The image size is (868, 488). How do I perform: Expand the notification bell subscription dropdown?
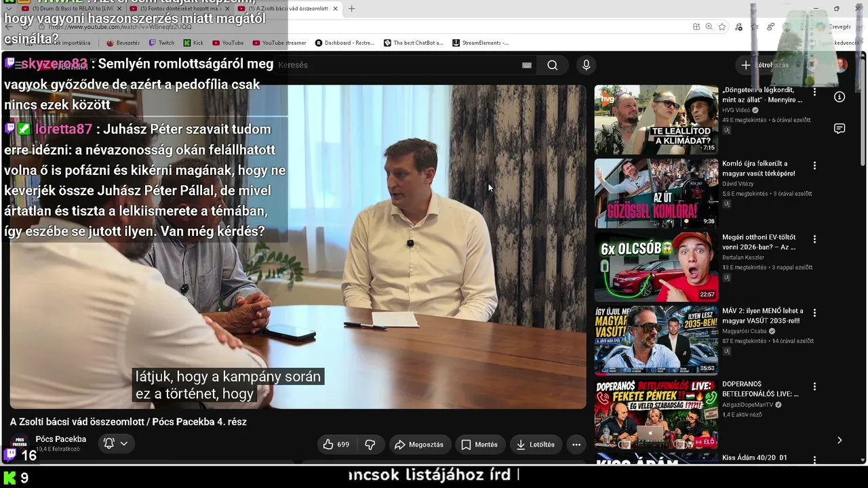click(x=115, y=444)
